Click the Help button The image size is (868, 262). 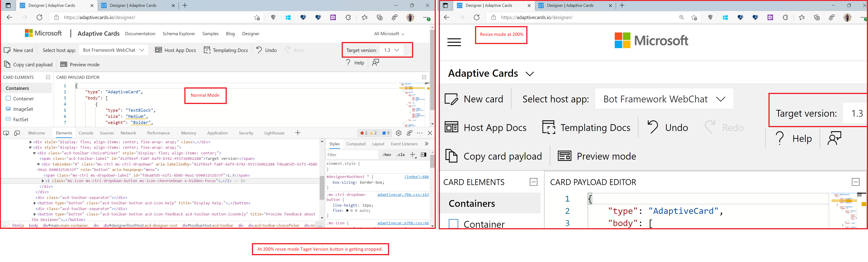[354, 63]
